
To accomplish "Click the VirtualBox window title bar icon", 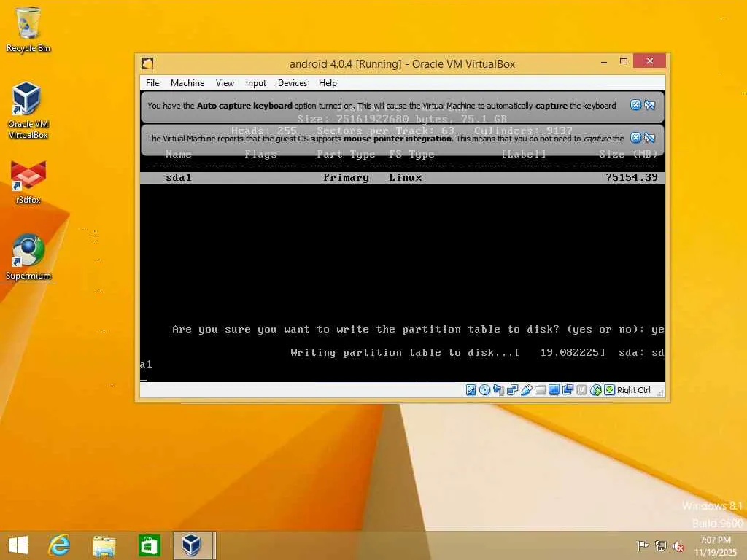I will tap(147, 63).
